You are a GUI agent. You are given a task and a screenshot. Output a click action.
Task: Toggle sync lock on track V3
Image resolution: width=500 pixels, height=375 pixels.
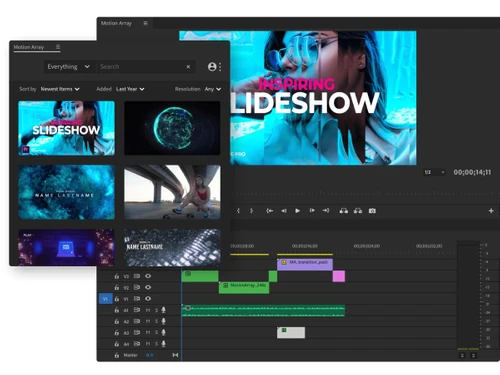137,276
